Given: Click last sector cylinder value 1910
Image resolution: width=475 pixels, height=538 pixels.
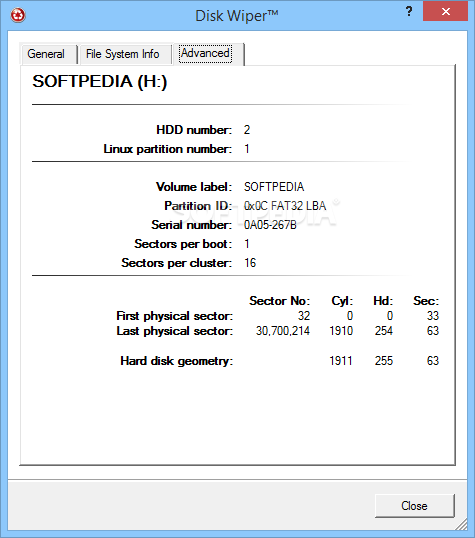Looking at the screenshot, I should 341,331.
